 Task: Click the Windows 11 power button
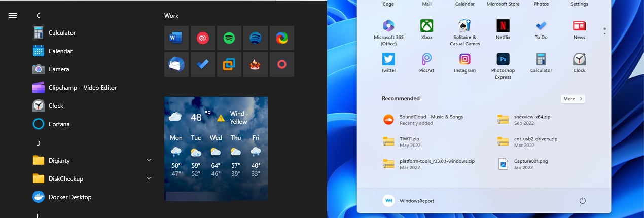point(582,201)
